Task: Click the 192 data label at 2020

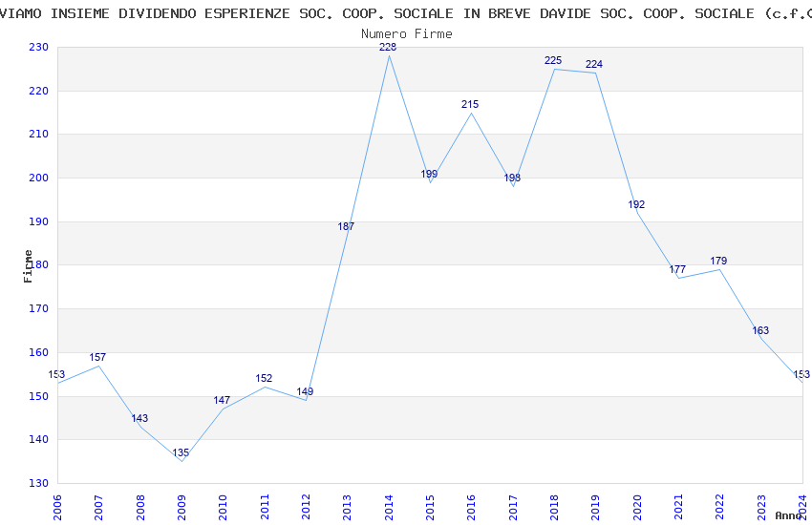Action: click(x=636, y=204)
